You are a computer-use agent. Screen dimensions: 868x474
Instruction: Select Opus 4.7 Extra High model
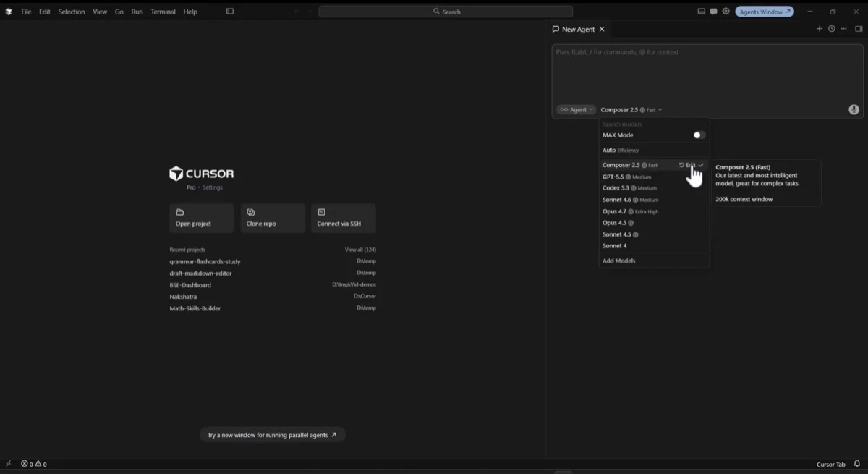(x=654, y=211)
